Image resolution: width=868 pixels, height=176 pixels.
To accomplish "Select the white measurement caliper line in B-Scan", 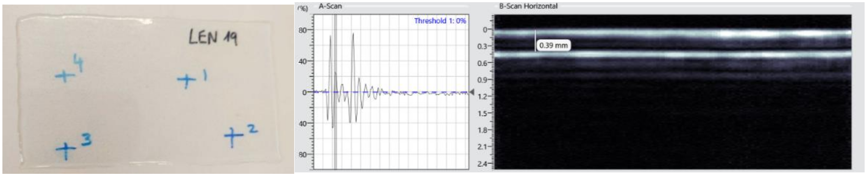I will (x=536, y=41).
